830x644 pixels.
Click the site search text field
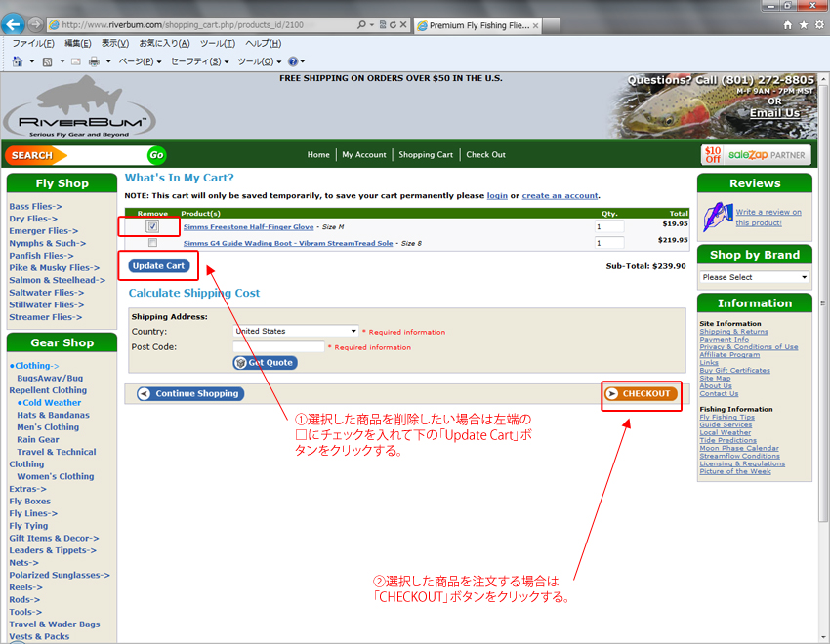tap(107, 155)
